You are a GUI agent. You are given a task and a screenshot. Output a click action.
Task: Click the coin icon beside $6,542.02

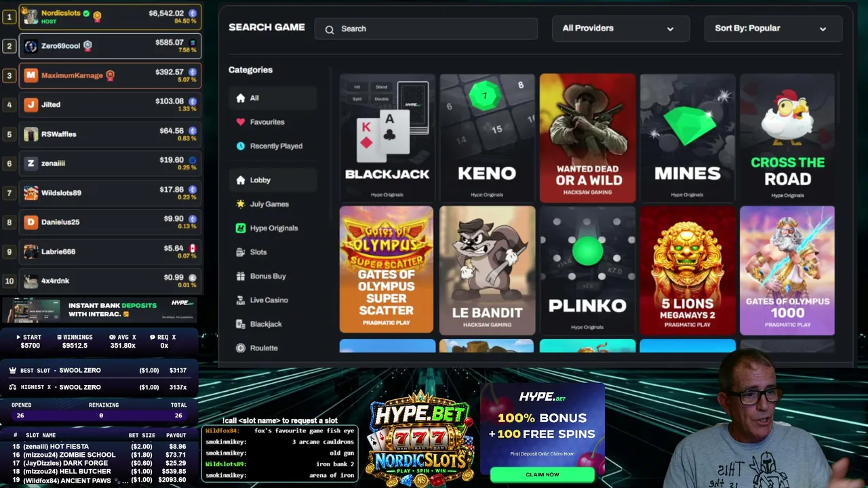pos(193,13)
